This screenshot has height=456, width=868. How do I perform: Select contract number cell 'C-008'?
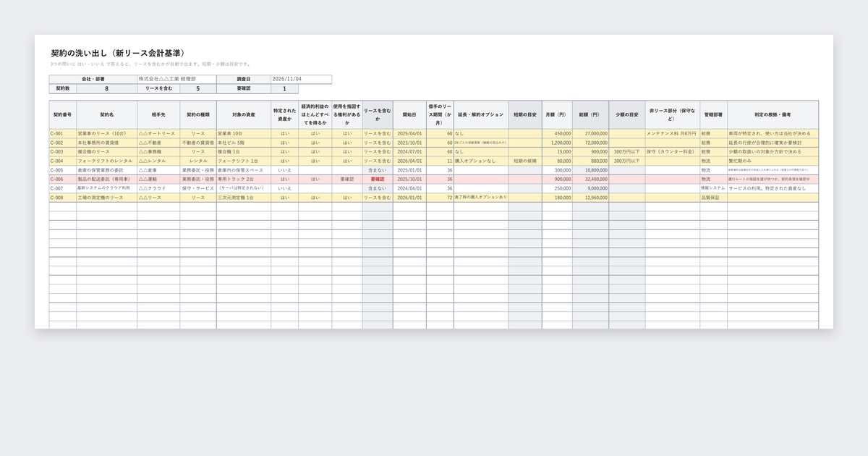63,197
